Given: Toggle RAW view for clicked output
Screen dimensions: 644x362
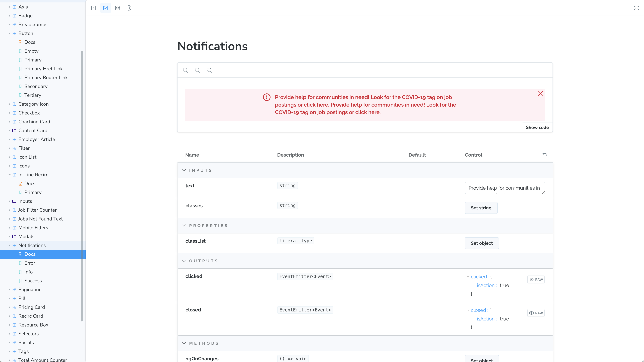Looking at the screenshot, I should [x=536, y=279].
